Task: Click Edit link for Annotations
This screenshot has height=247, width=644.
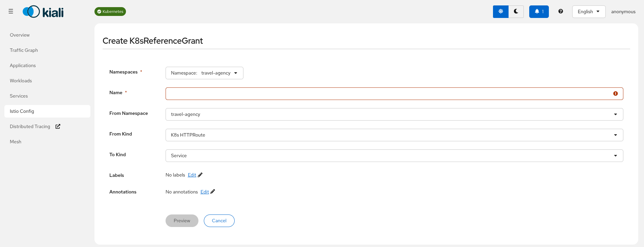Action: click(205, 192)
